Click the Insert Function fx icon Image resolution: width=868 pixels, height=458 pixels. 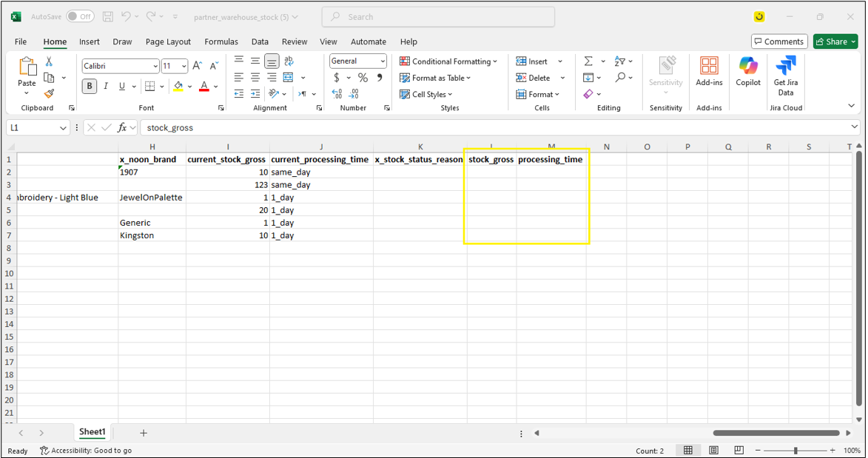tap(122, 128)
